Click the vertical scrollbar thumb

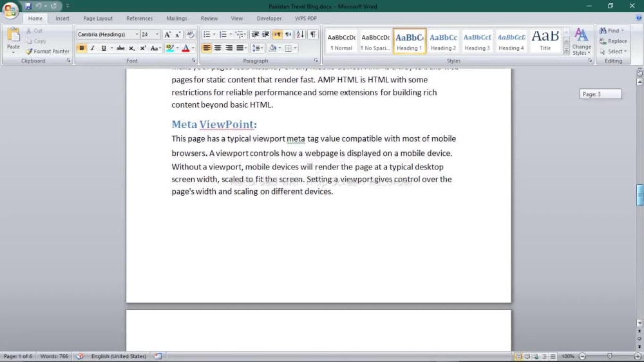[639, 195]
